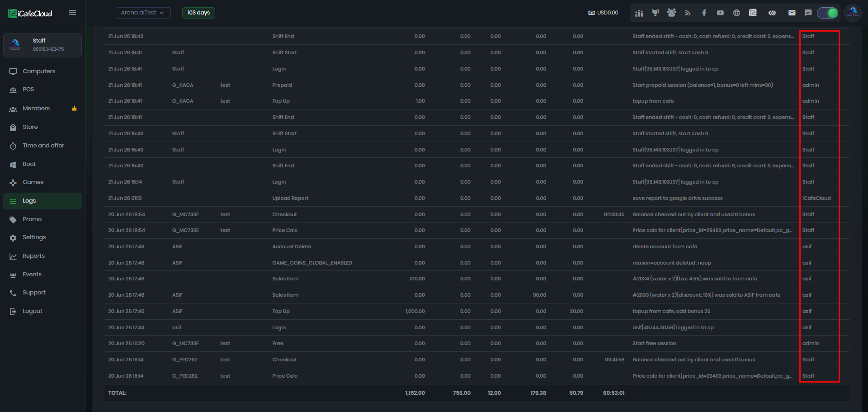The height and width of the screenshot is (412, 868).
Task: Open the Logs menu item
Action: click(x=42, y=201)
